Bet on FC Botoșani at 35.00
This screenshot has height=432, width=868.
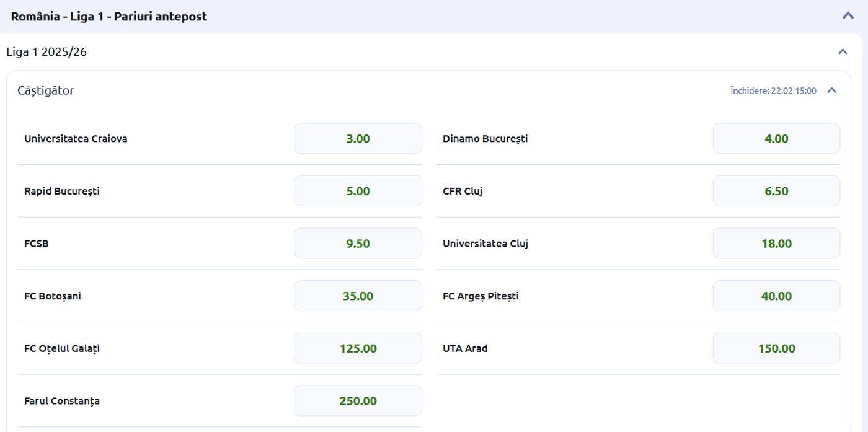[x=358, y=296]
